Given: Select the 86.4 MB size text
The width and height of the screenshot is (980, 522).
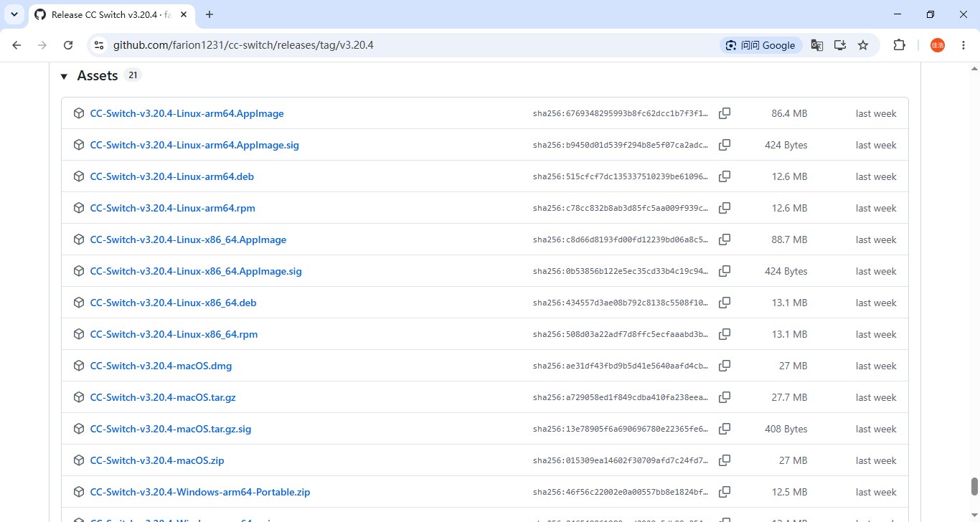Looking at the screenshot, I should point(789,113).
